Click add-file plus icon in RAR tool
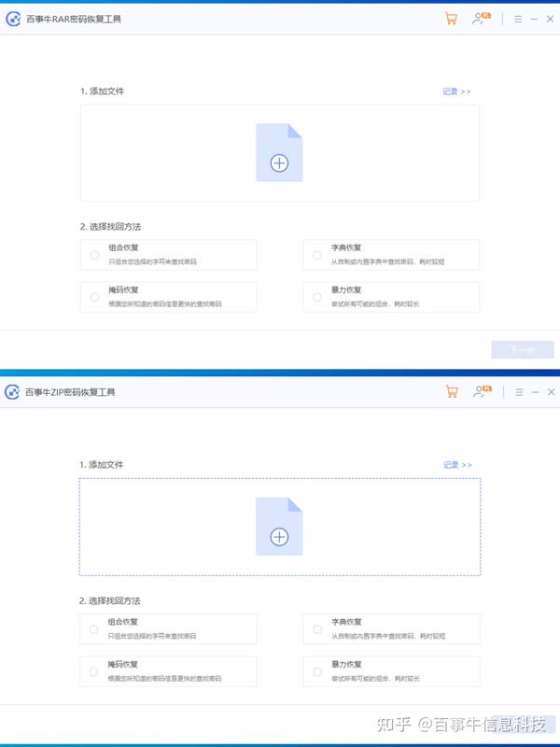560x747 pixels. (279, 163)
